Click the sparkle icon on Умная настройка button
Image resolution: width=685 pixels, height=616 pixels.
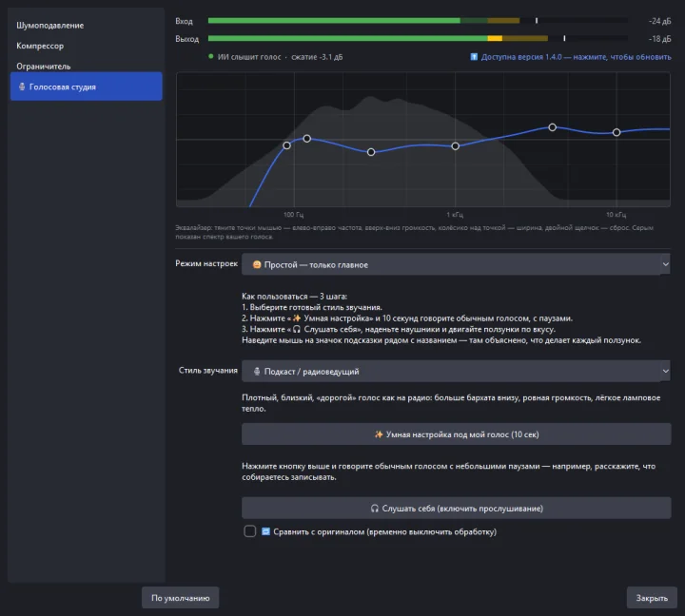click(379, 434)
